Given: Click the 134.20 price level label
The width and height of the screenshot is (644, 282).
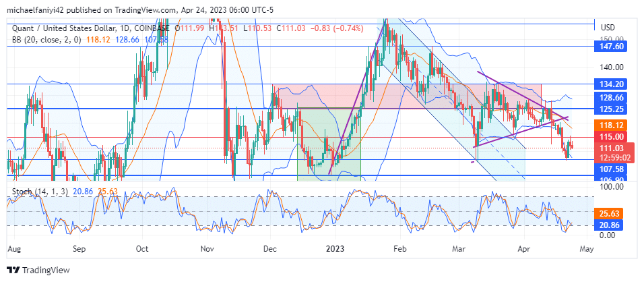Looking at the screenshot, I should tap(610, 84).
